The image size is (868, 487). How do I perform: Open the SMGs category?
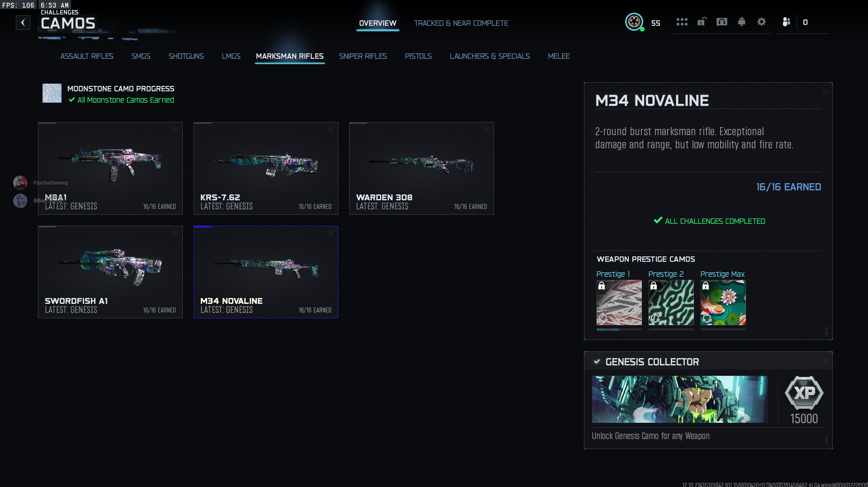141,56
